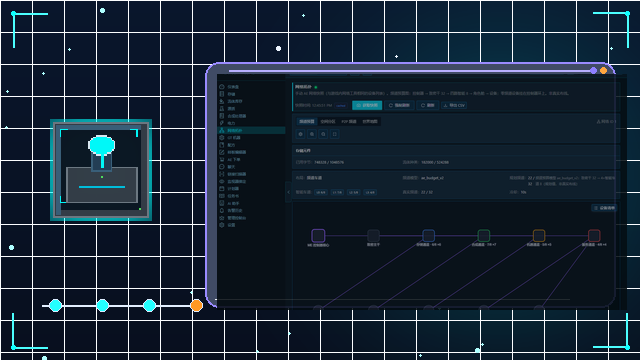Viewport: 640px width, 360px height.
Task: Click the L0 6/8 channel badge
Action: click(x=321, y=192)
